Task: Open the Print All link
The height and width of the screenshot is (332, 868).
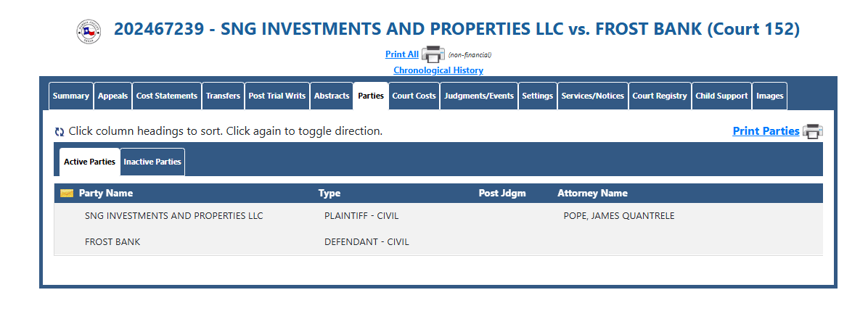Action: [x=402, y=54]
